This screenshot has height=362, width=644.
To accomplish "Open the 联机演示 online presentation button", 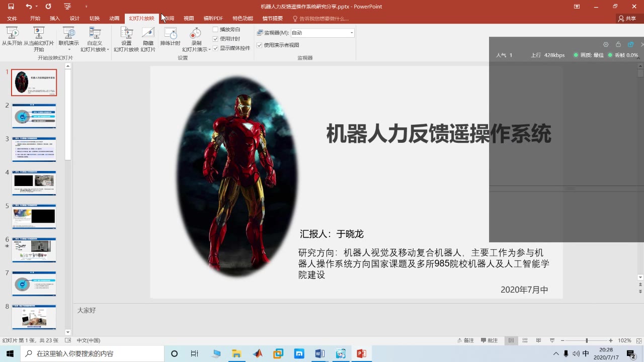I will click(68, 39).
